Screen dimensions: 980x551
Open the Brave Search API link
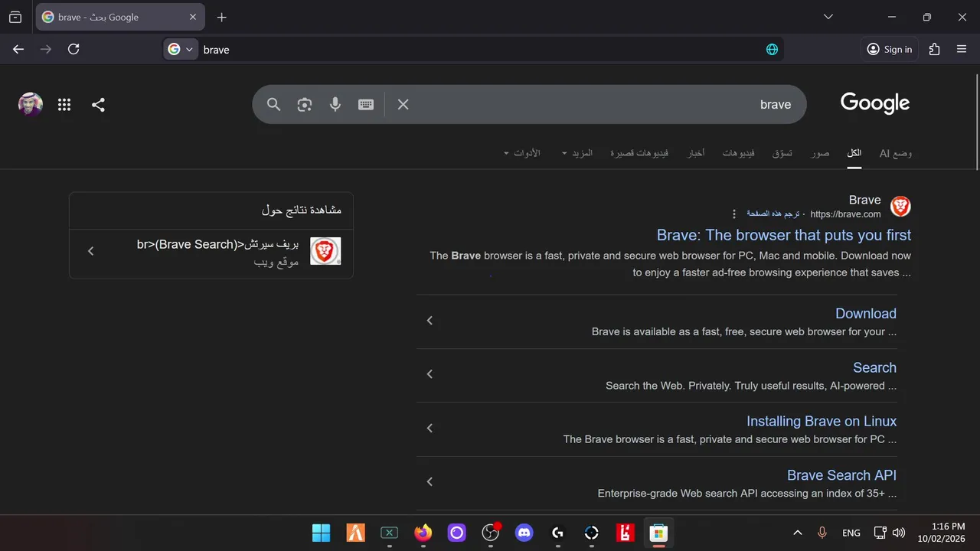[841, 475]
